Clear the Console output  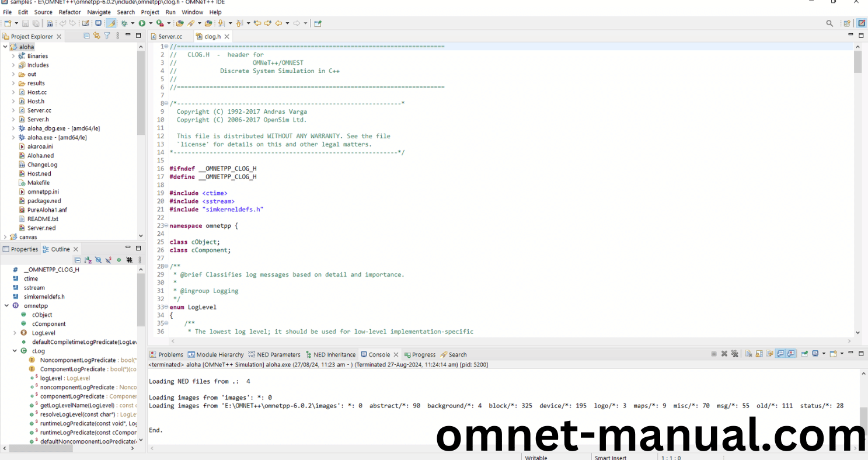click(x=748, y=354)
